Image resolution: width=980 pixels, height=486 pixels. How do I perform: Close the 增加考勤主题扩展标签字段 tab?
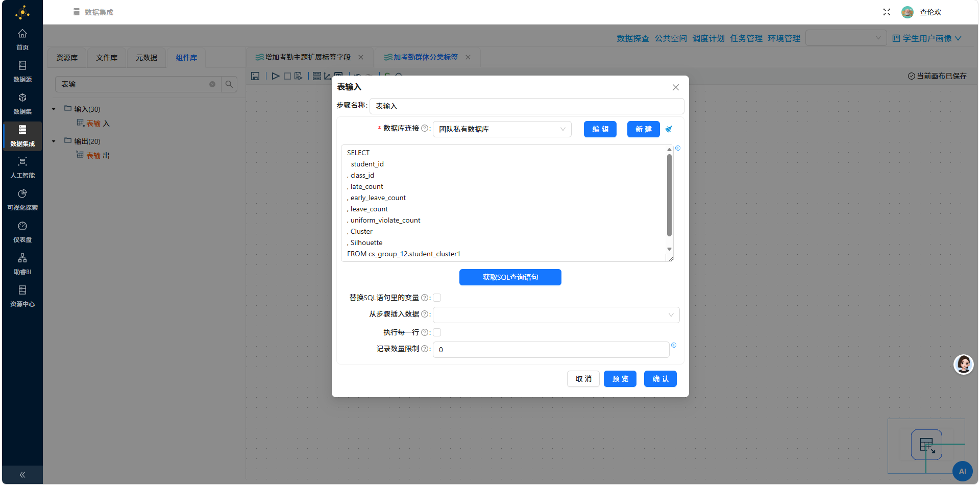click(x=361, y=57)
